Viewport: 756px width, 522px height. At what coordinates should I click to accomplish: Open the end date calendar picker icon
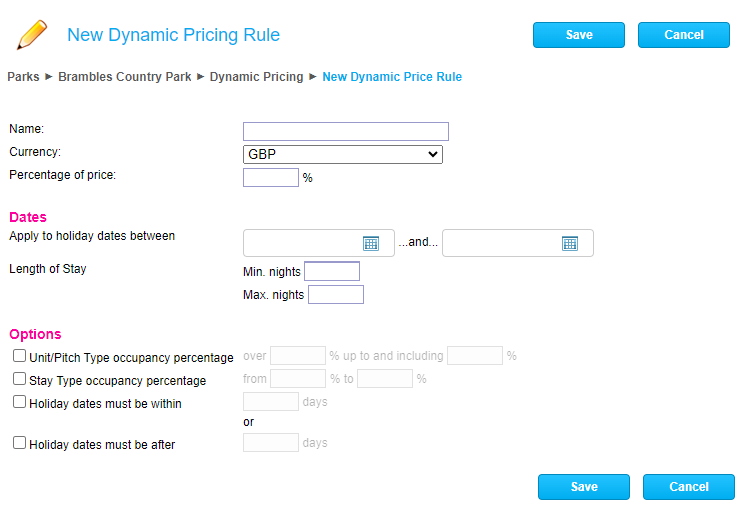(x=569, y=243)
